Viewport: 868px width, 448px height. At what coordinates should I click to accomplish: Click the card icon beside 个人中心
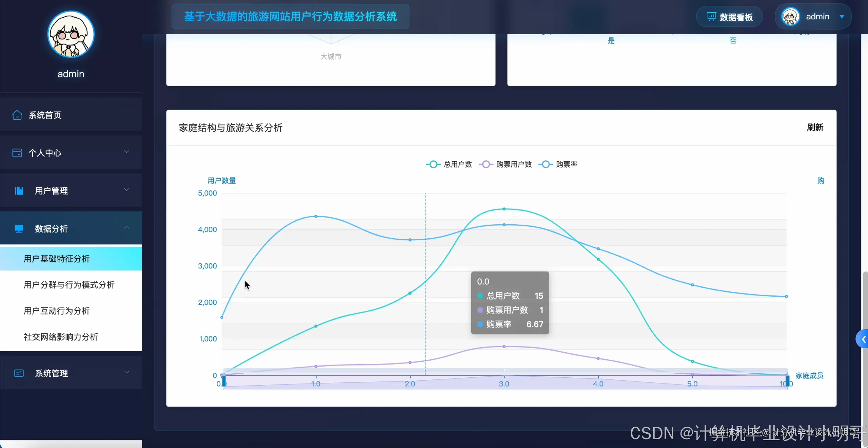[17, 153]
